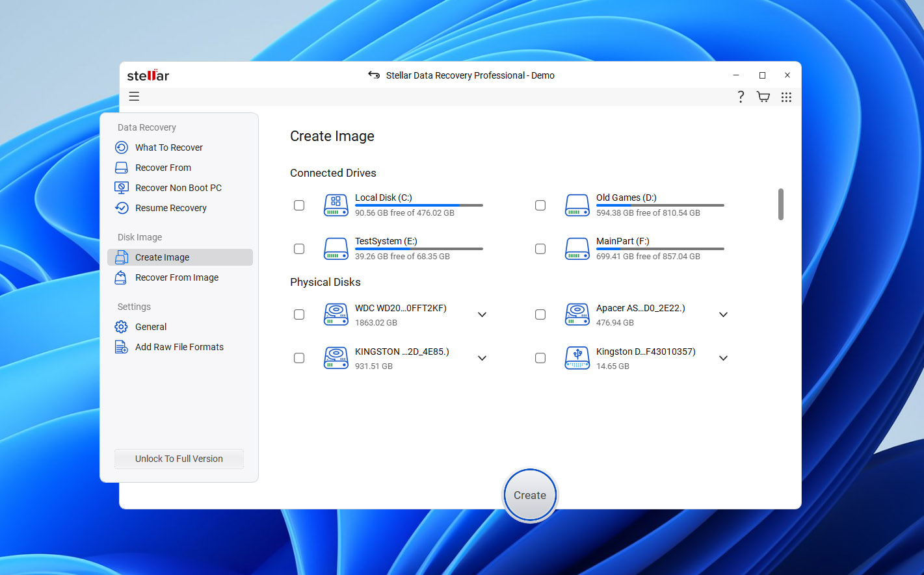Screen dimensions: 924x575
Task: Check the Local Disk (C:) checkbox
Action: 299,205
